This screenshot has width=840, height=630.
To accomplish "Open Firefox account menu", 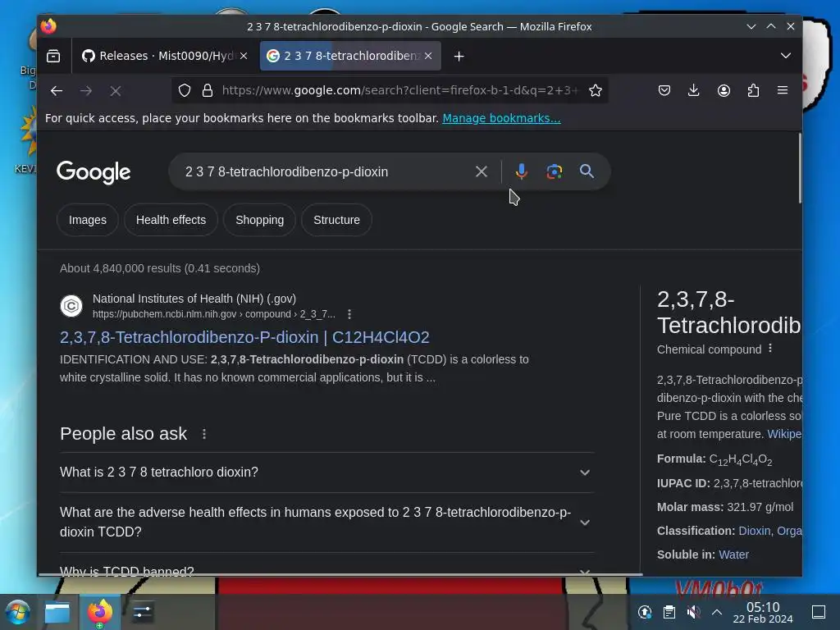I will 724,90.
